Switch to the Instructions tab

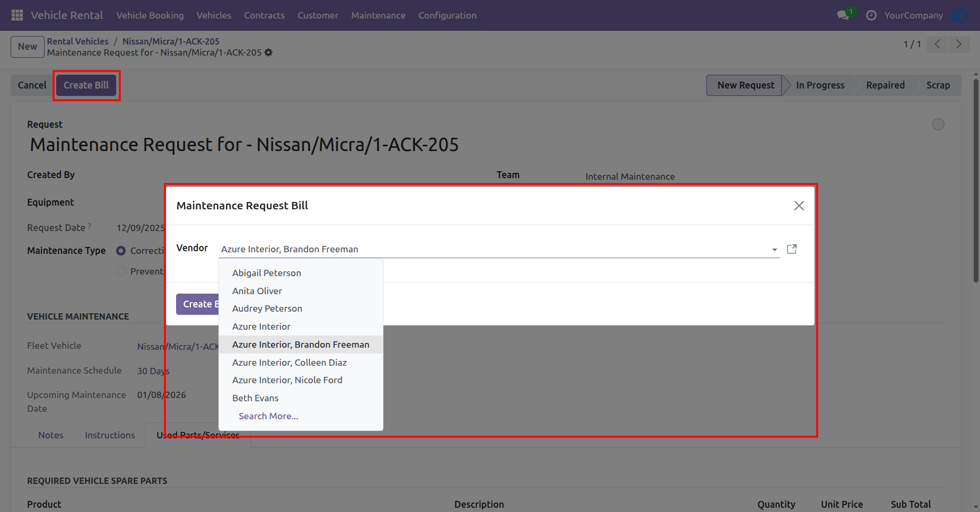pos(110,435)
